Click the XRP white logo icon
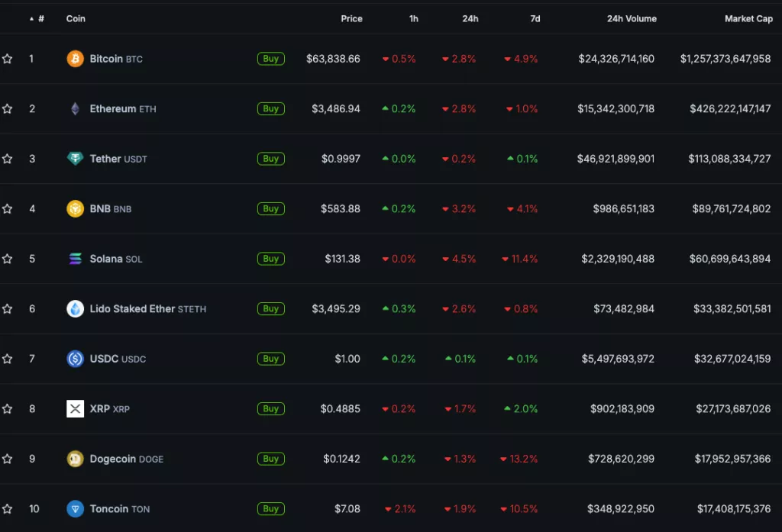Screen dimensions: 782x532 (76, 409)
